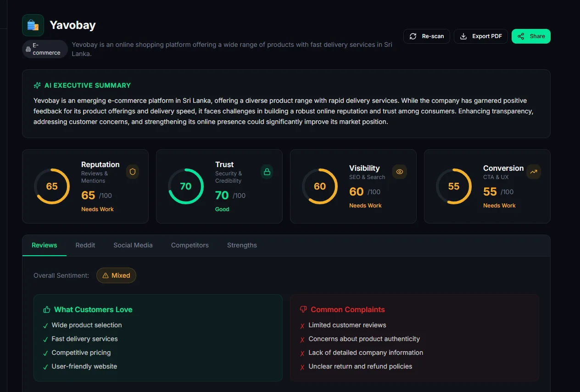The height and width of the screenshot is (392, 580).
Task: Click the Yavobay shopping bag logo
Action: [33, 25]
